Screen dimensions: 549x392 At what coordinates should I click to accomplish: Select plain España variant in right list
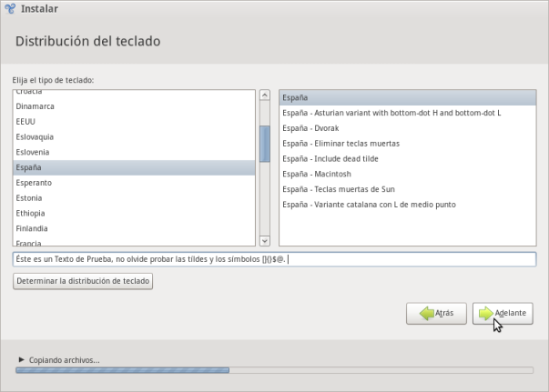(408, 97)
